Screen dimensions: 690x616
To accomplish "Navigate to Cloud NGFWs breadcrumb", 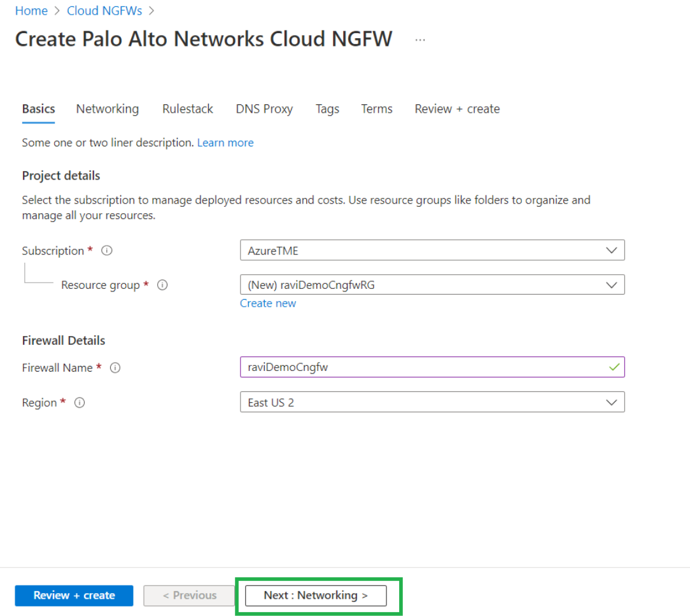I will 104,11.
